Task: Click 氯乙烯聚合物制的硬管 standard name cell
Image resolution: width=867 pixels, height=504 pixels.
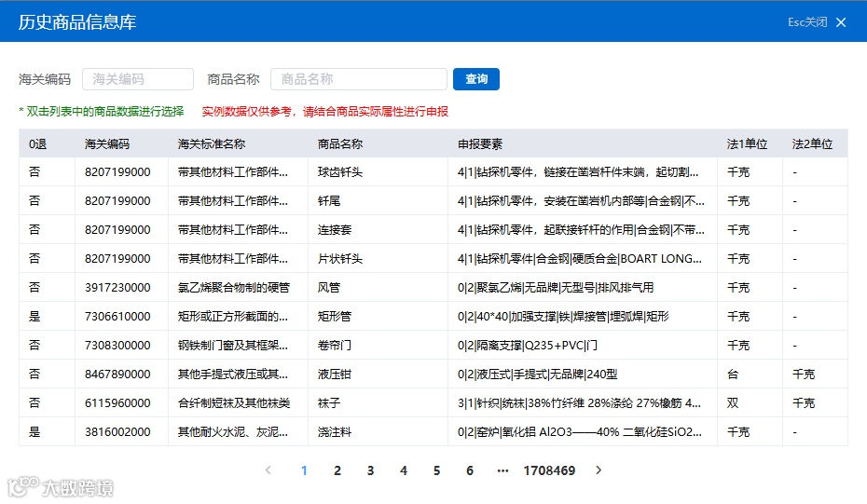Action: tap(234, 287)
